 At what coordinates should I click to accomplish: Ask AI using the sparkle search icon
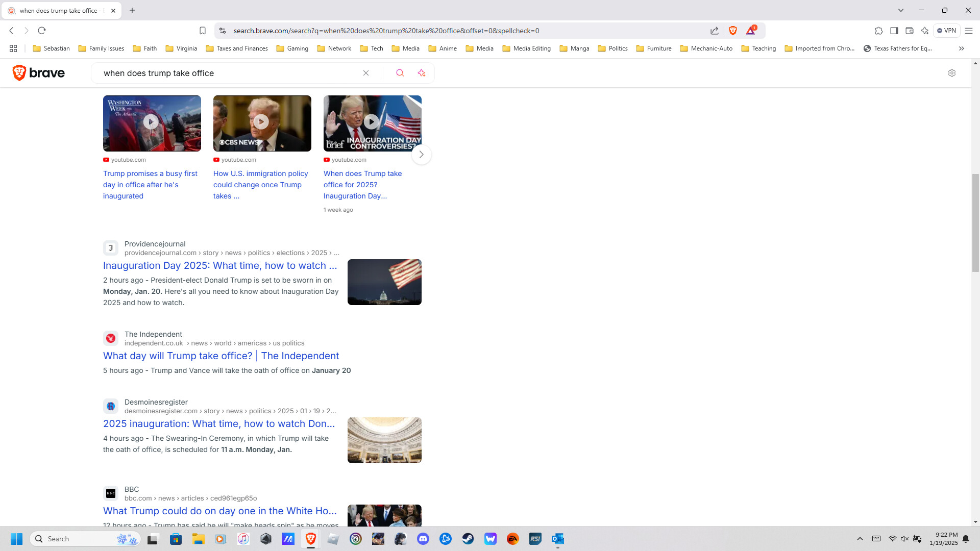(x=422, y=73)
